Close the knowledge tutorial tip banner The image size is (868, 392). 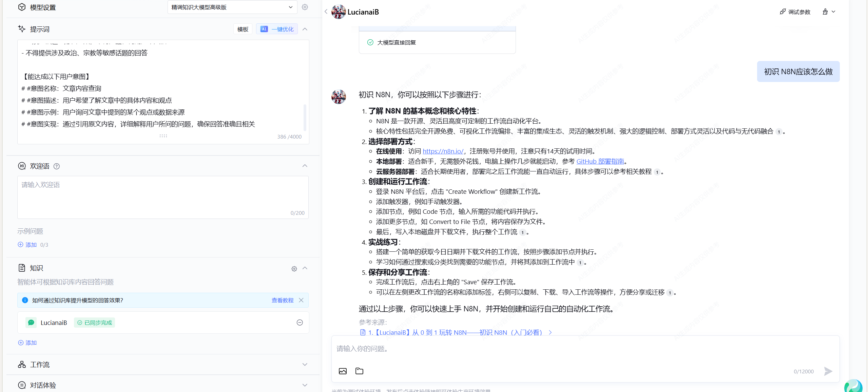[x=301, y=300]
